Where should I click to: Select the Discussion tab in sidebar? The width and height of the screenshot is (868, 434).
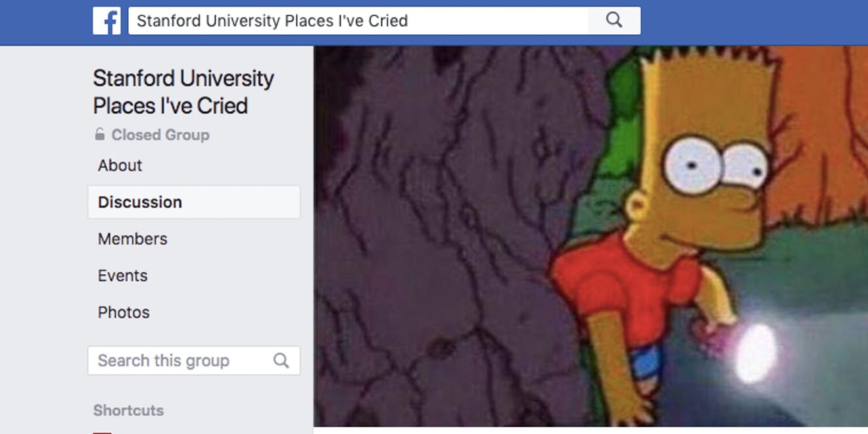click(194, 202)
